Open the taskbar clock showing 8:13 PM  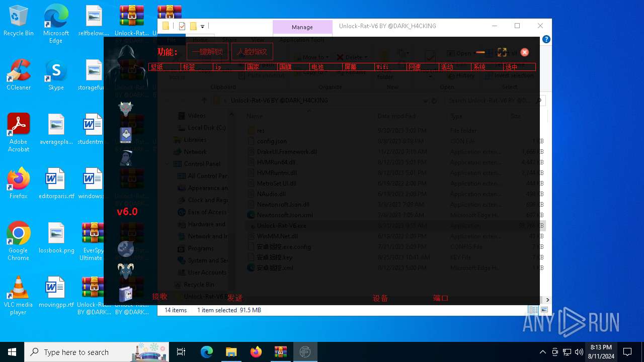(601, 352)
